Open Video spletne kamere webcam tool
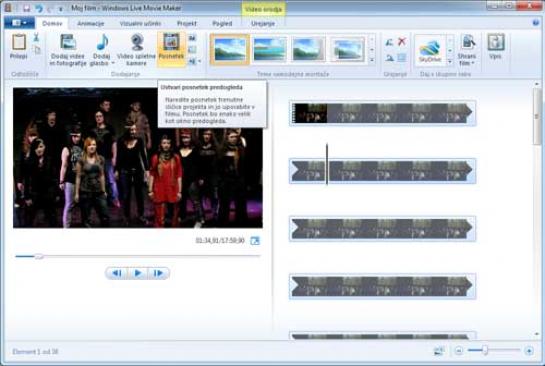The height and width of the screenshot is (366, 545). (x=137, y=42)
